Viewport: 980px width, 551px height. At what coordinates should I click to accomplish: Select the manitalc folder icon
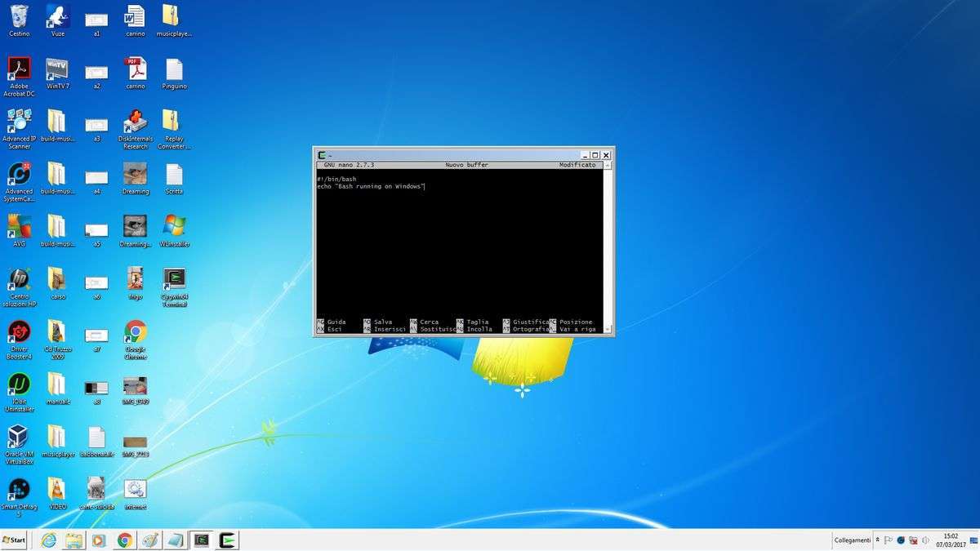pos(57,389)
